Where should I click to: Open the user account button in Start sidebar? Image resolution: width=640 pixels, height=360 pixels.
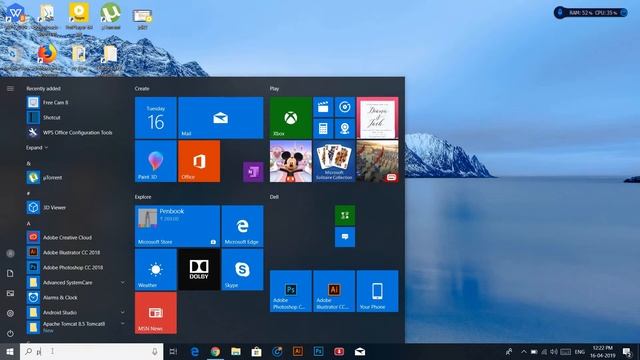click(10, 253)
